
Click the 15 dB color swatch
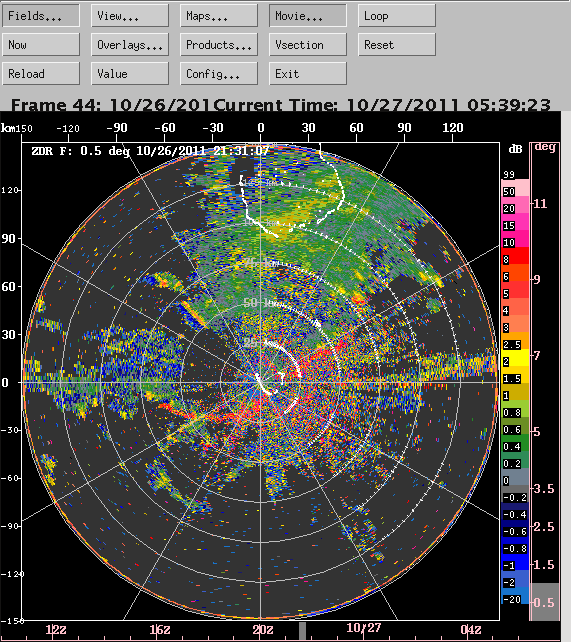(515, 222)
